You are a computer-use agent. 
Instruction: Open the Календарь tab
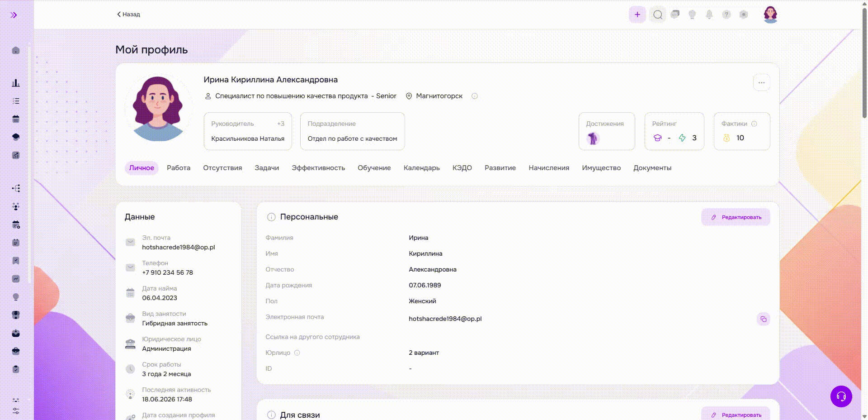tap(422, 168)
